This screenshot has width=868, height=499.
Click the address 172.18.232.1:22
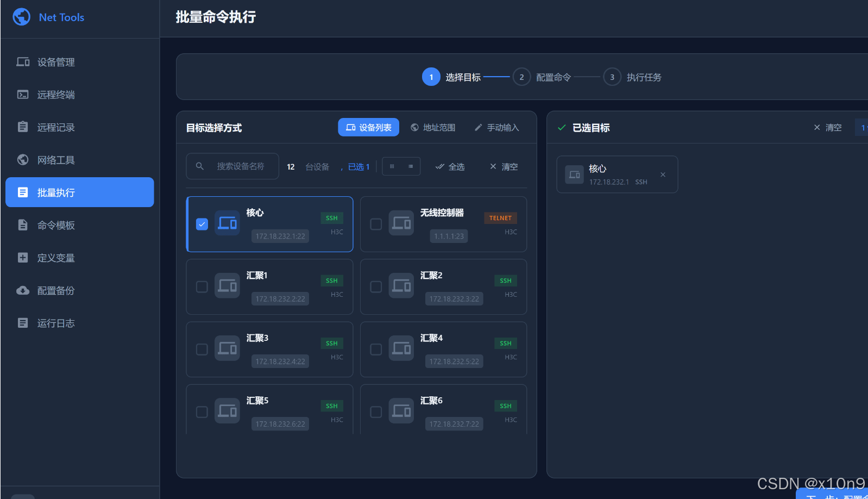pyautogui.click(x=280, y=236)
